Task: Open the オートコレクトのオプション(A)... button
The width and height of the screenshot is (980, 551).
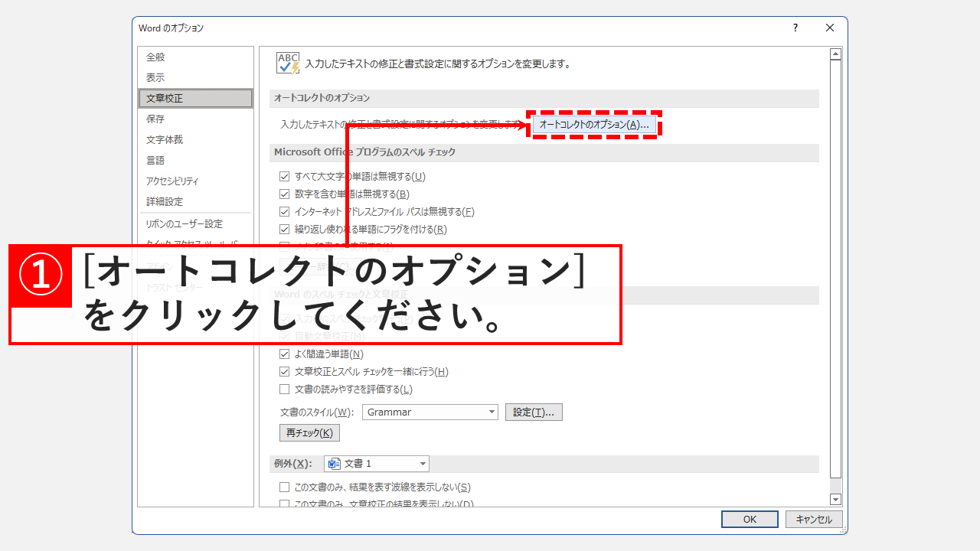Action: coord(594,124)
